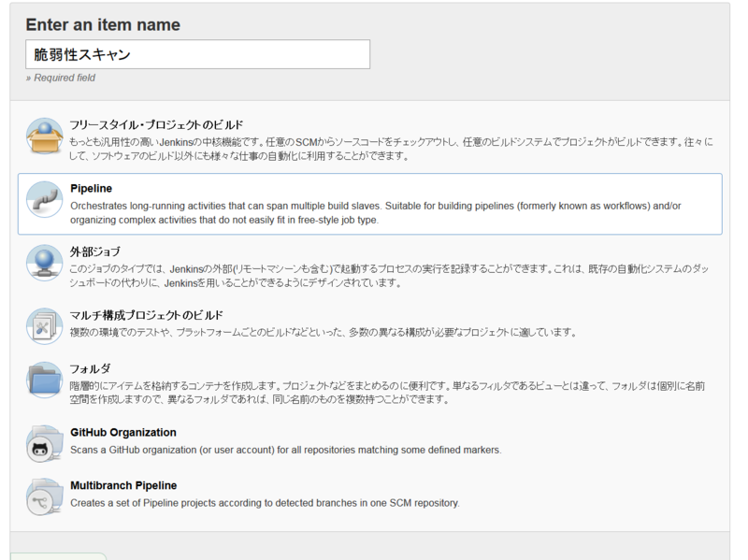Click the Multibranch Pipeline branch icon
748x560 pixels.
44,496
